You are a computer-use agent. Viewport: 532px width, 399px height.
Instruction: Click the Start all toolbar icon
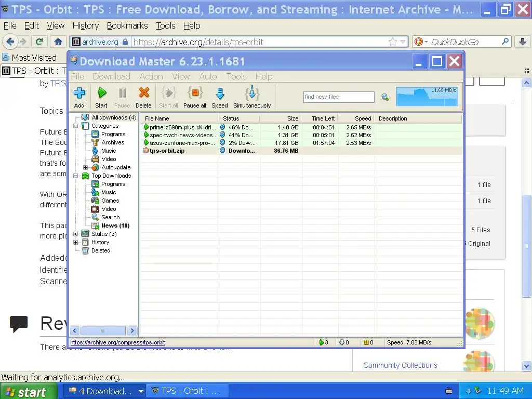pos(168,97)
